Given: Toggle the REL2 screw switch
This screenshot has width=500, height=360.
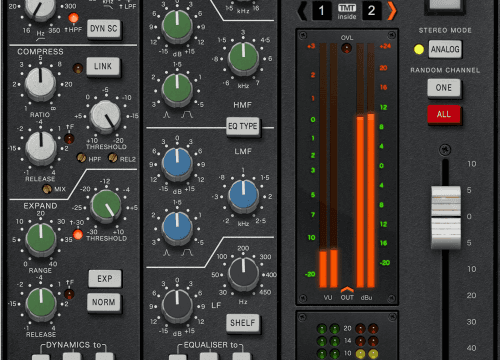Looking at the screenshot, I should [x=113, y=158].
